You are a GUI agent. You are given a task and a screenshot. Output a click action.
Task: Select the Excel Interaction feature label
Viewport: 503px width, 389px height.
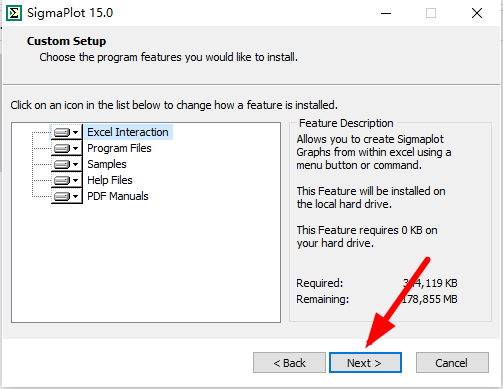[x=128, y=132]
